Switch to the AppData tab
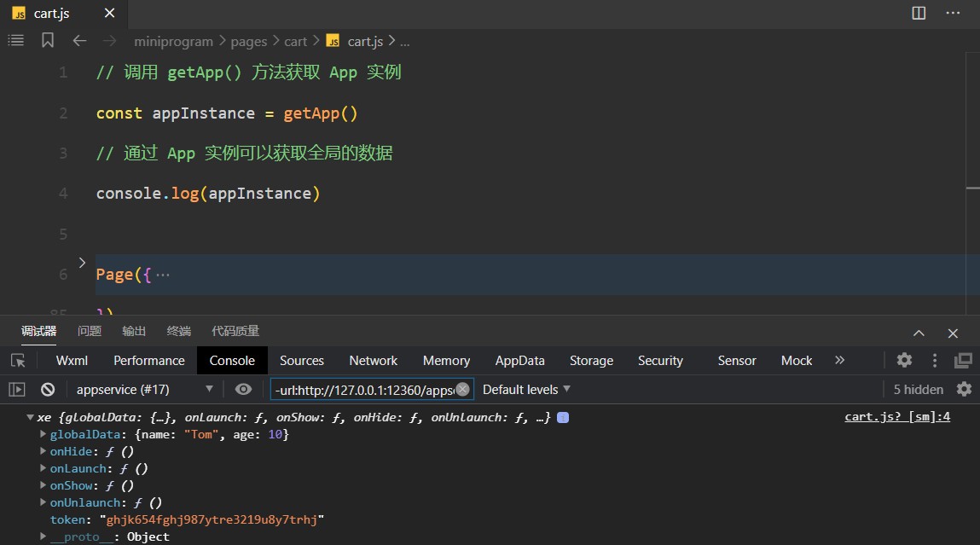This screenshot has height=545, width=980. (519, 361)
